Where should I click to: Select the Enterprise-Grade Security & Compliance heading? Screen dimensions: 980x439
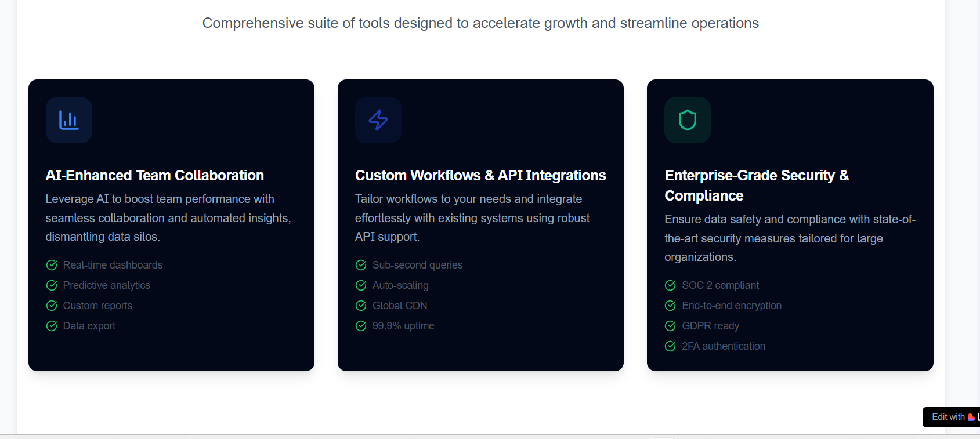click(x=757, y=186)
